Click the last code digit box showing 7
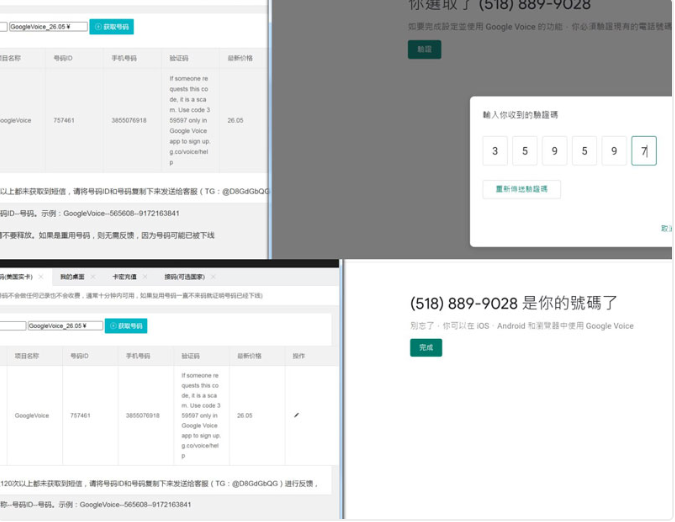The image size is (675, 522). [644, 151]
